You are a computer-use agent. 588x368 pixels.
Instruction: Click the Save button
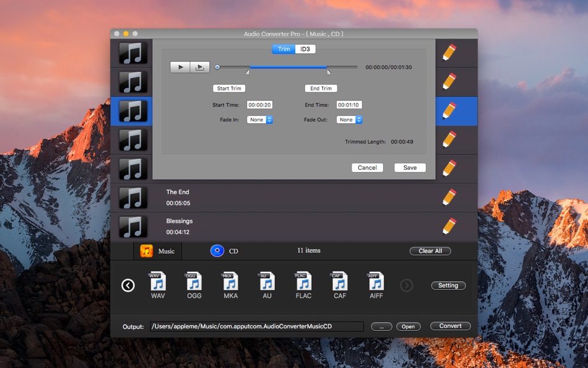(x=410, y=168)
